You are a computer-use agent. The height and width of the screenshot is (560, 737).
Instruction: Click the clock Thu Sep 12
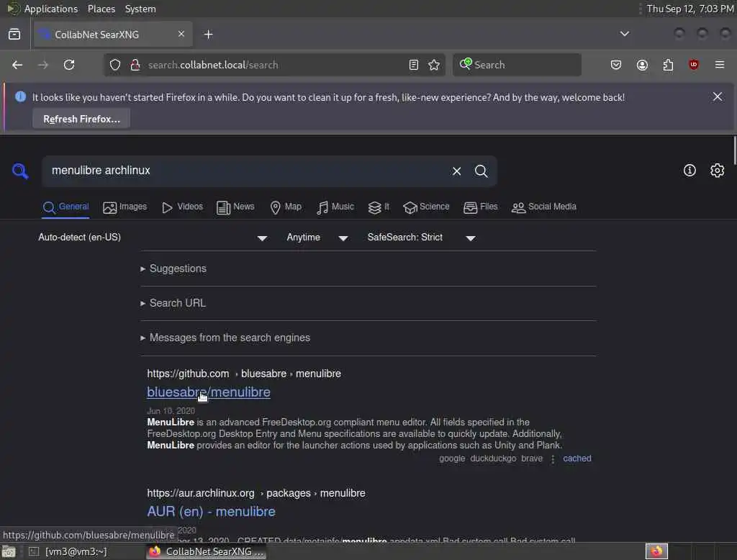[x=690, y=9]
